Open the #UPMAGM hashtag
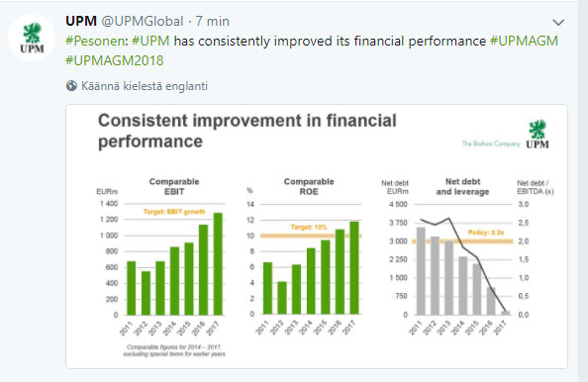Viewport: 588px width, 382px height. tap(524, 41)
